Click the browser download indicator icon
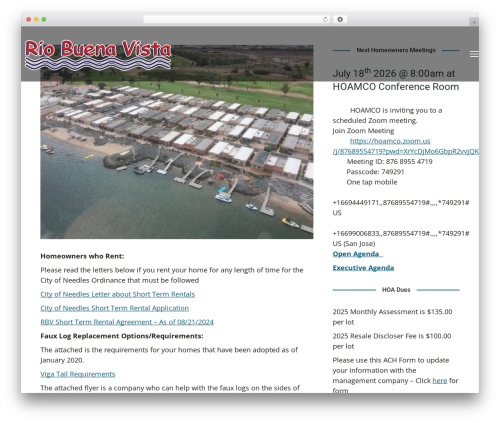Screen dimensions: 500x423 (340, 20)
